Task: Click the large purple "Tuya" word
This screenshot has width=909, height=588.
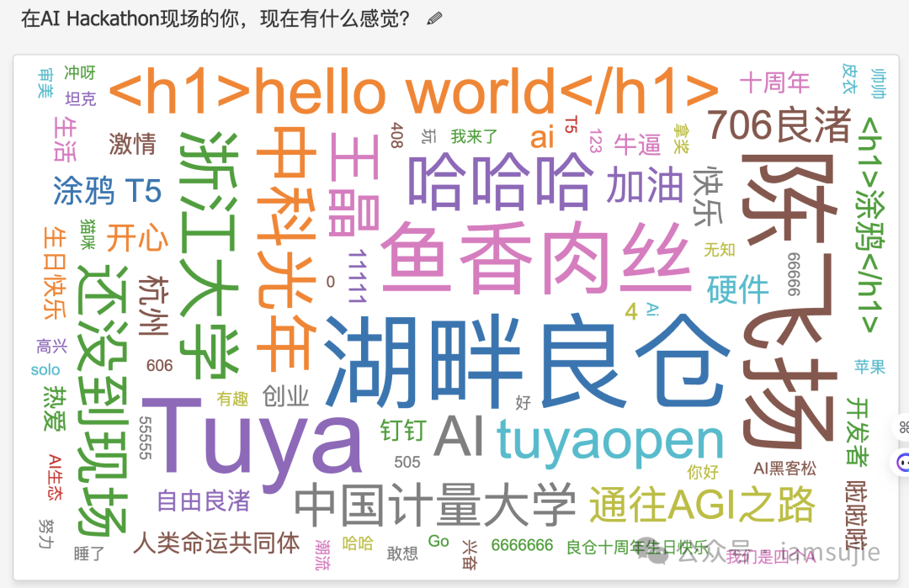Action: click(252, 444)
